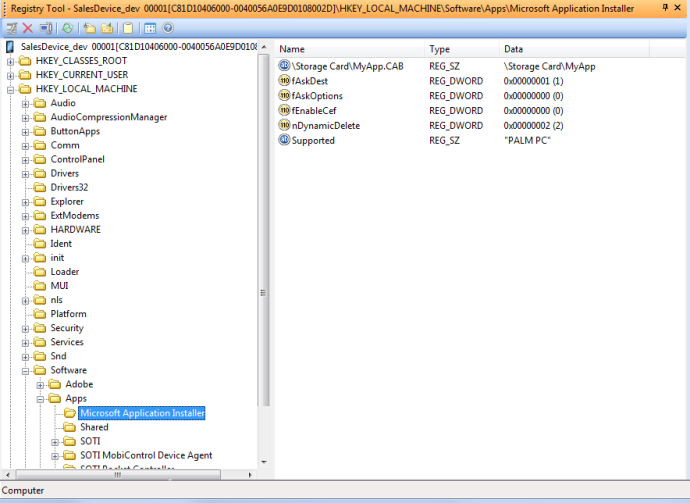Image resolution: width=690 pixels, height=503 pixels.
Task: Collapse the Software key
Action: [x=25, y=371]
